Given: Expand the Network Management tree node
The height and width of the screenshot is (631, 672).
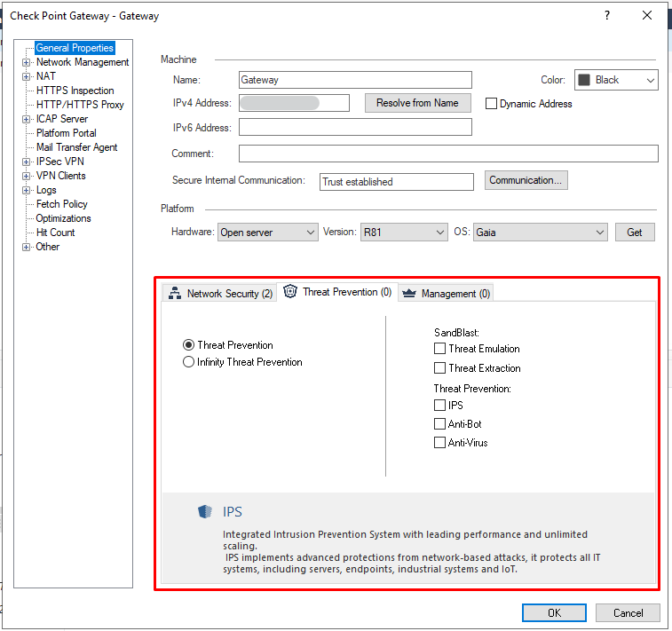Looking at the screenshot, I should pos(26,62).
